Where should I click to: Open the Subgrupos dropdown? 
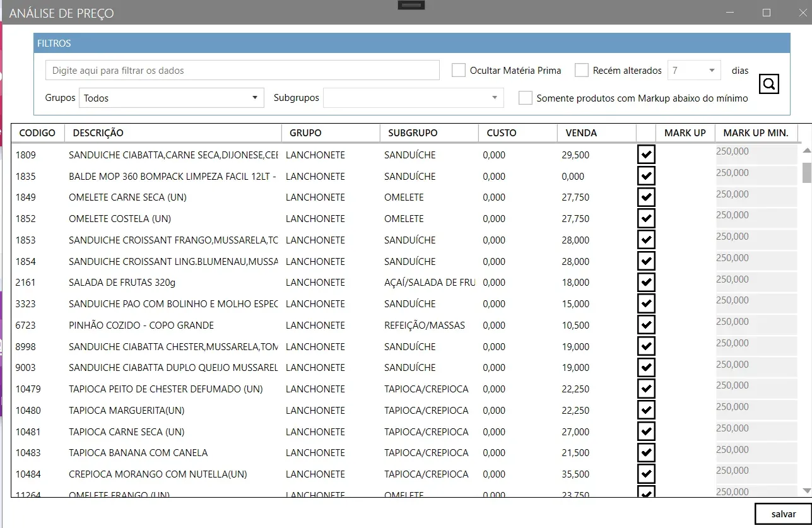click(413, 98)
